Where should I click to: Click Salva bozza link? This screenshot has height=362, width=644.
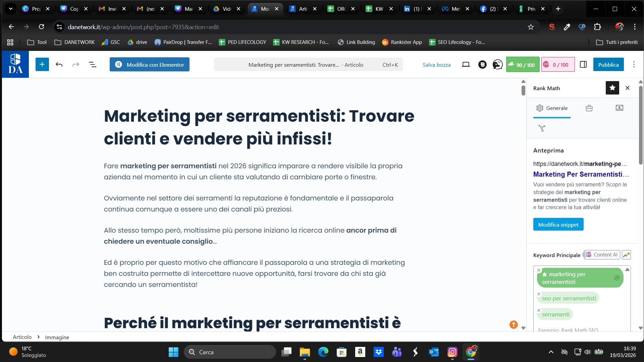(436, 65)
